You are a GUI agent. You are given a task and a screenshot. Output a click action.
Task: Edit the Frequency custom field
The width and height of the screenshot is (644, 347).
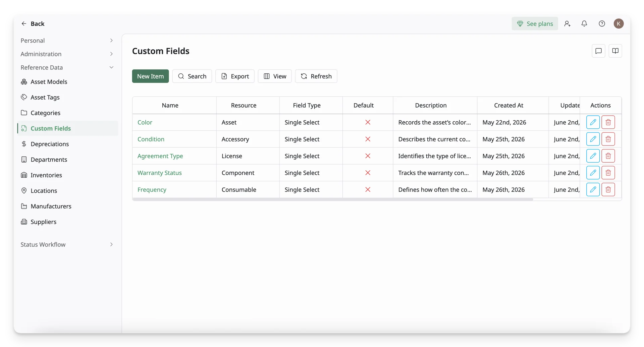click(x=593, y=189)
